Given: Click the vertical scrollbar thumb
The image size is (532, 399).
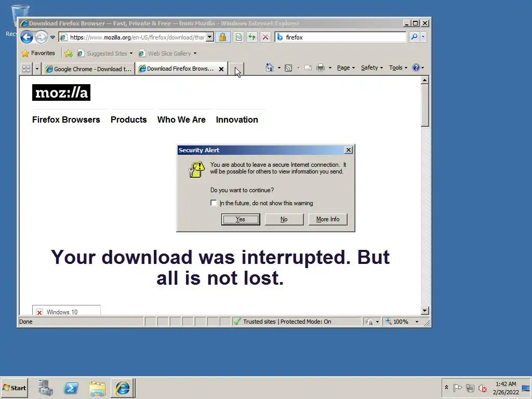Looking at the screenshot, I should (425, 105).
